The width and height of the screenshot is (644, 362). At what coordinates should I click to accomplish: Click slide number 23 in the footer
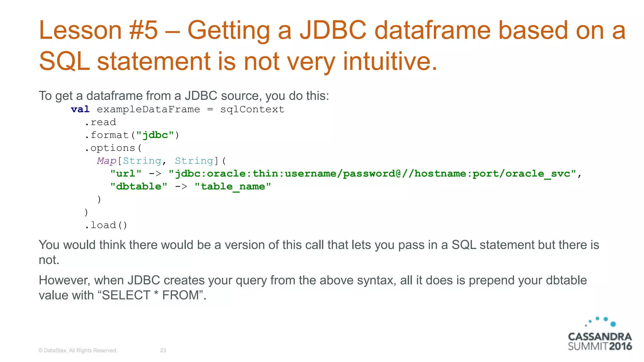point(163,350)
